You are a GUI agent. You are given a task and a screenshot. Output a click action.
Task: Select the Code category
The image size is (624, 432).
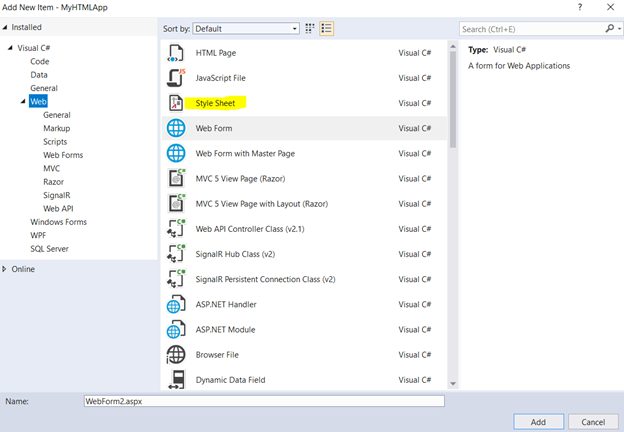pos(40,61)
